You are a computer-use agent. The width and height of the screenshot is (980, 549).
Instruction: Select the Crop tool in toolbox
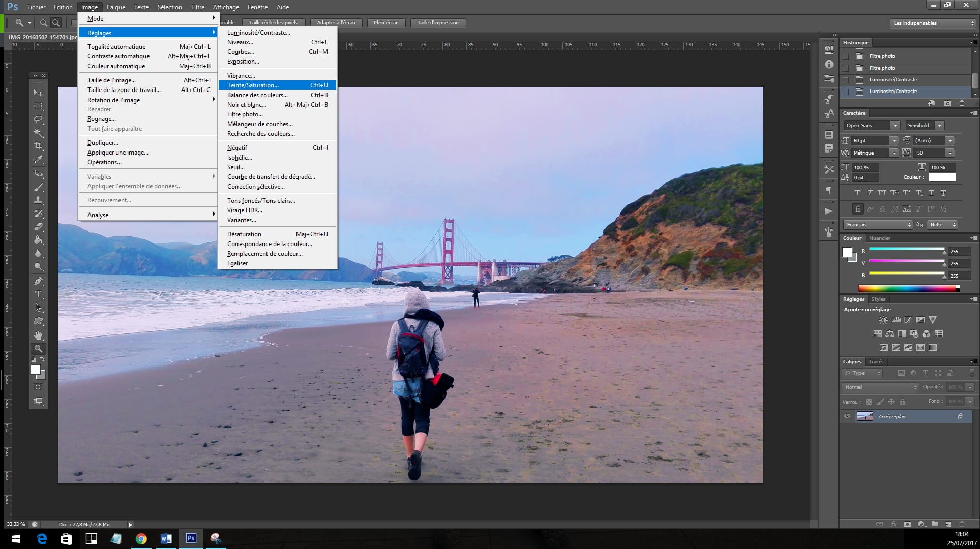(x=38, y=146)
